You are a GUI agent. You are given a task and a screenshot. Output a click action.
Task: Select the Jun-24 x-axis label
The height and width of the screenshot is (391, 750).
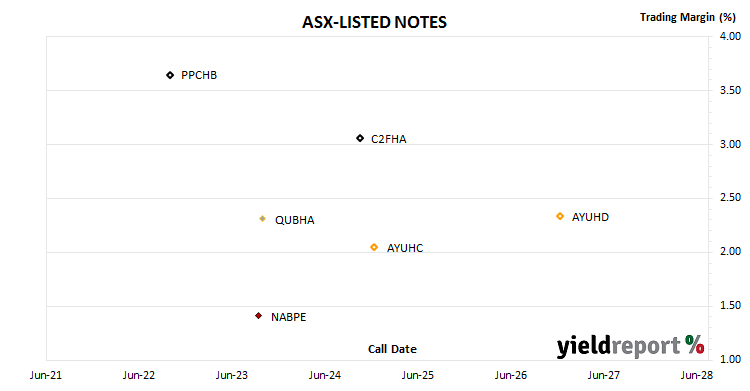pos(325,375)
